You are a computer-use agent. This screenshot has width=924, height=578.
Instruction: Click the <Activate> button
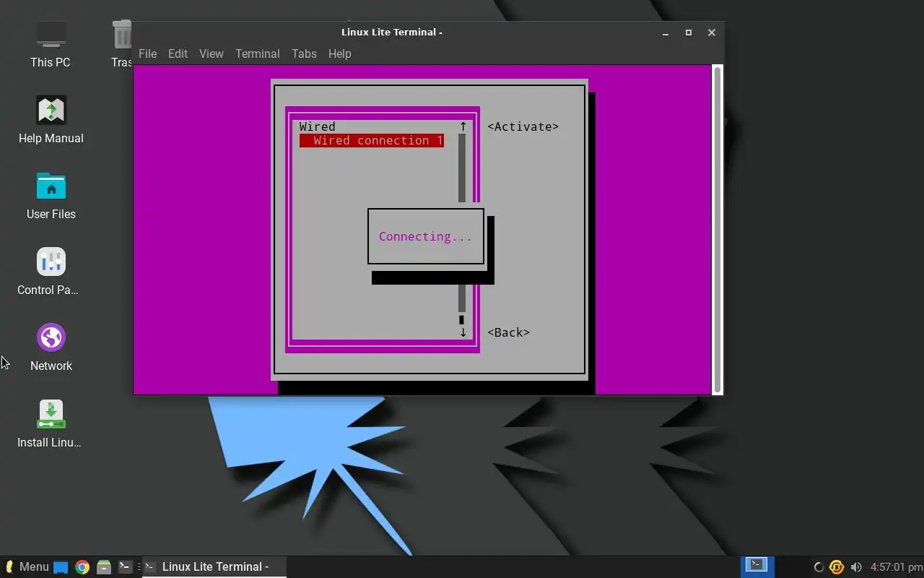click(523, 126)
